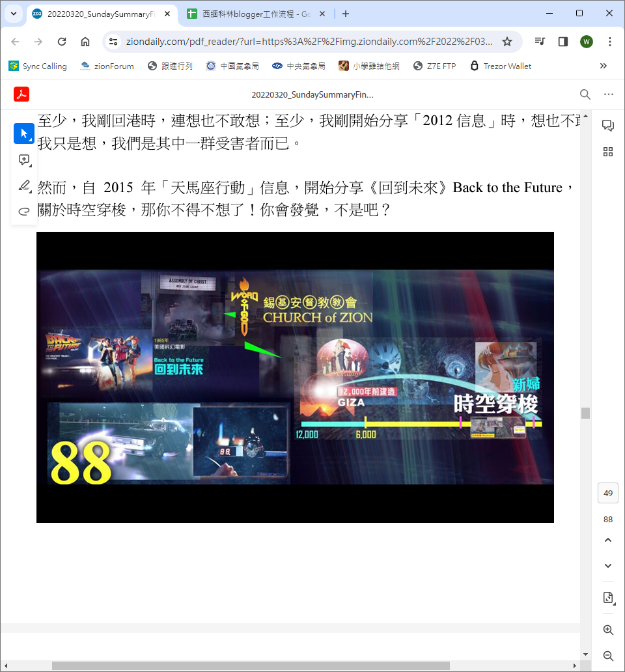Open the W profile avatar

coord(587,42)
